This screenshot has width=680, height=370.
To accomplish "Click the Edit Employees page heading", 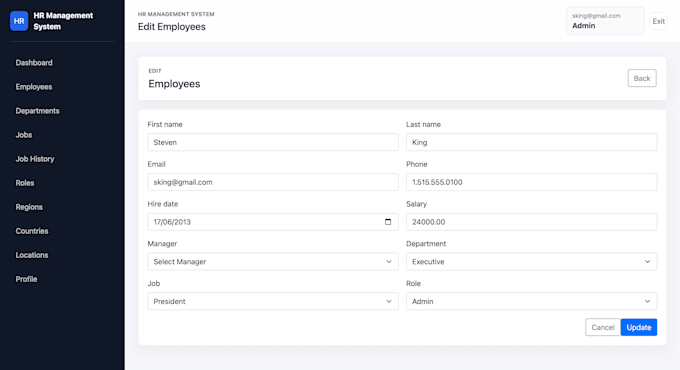I will (172, 27).
